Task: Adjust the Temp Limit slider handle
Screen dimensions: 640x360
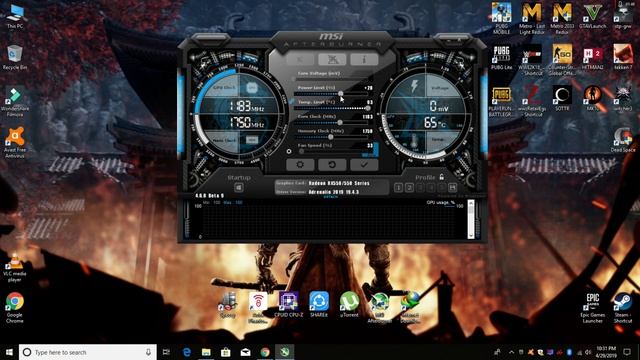Action: [x=368, y=108]
